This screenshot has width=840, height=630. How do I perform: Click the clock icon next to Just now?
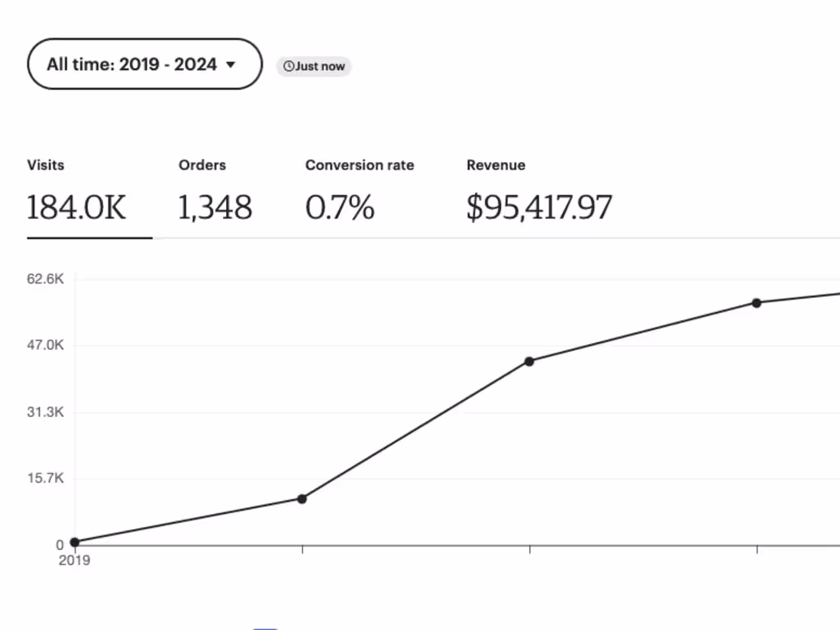[288, 66]
